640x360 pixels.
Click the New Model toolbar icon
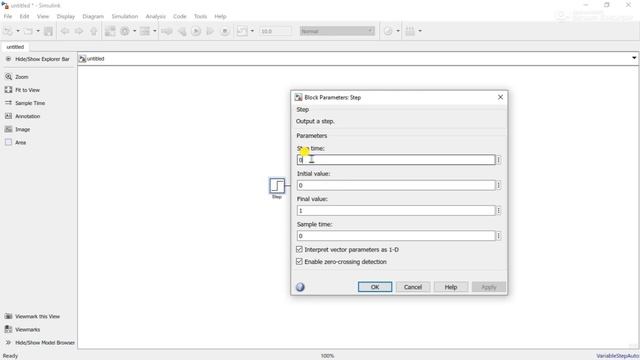[8, 31]
